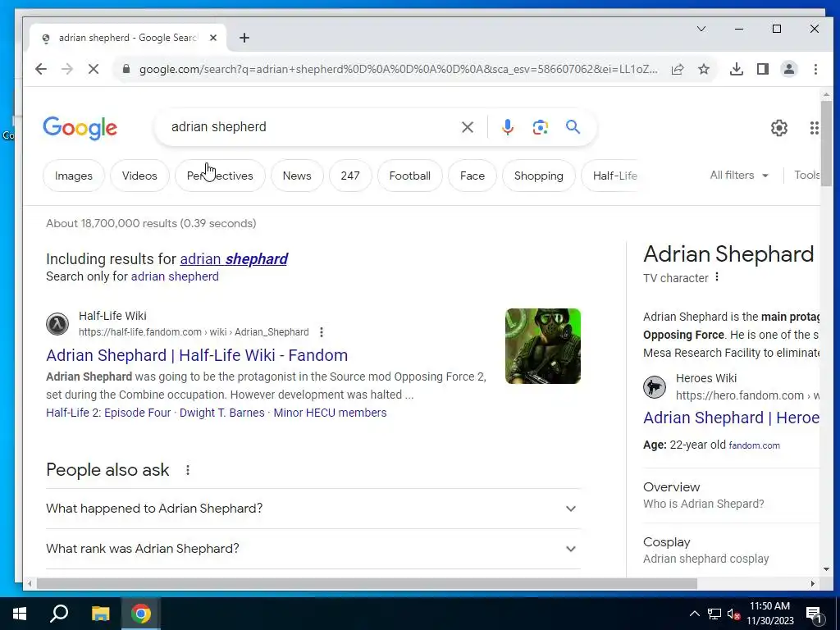Open Overview: Who is Adrian Shepard?
Image resolution: width=840 pixels, height=630 pixels.
click(731, 495)
